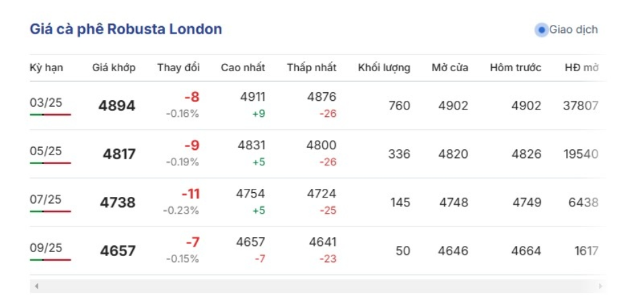Click the 4894 matched price for 03/25
Image resolution: width=644 pixels, height=295 pixels.
pyautogui.click(x=117, y=106)
